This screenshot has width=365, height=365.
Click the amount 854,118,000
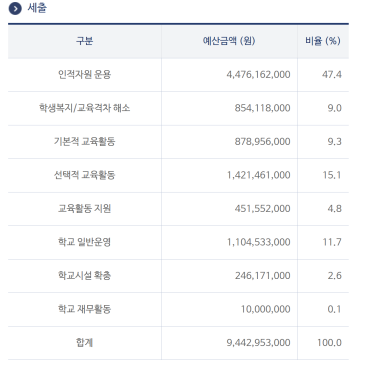(262, 108)
